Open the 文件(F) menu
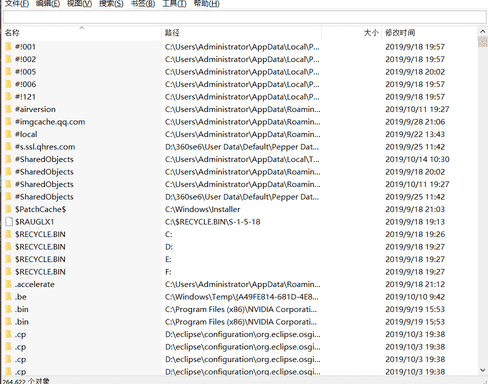 tap(17, 4)
